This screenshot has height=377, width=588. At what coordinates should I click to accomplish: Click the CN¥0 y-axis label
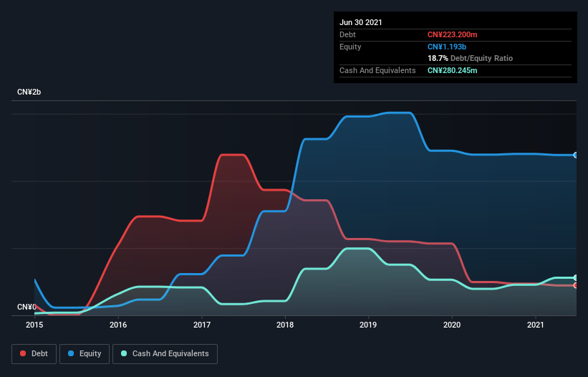26,307
